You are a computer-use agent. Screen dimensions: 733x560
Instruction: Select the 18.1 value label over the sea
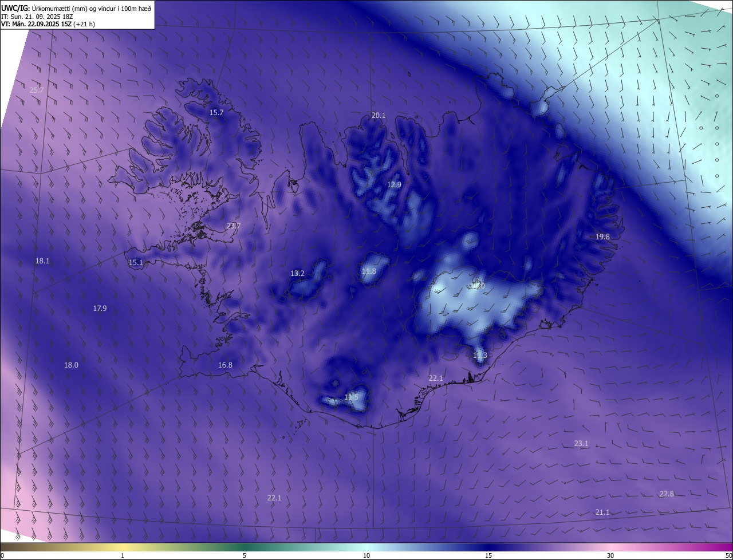[x=42, y=261]
